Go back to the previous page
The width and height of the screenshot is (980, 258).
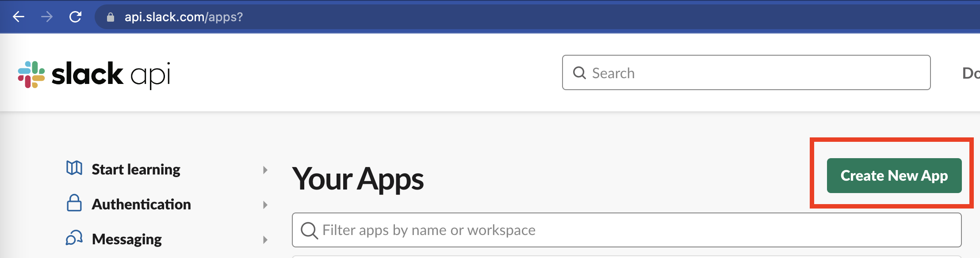click(x=18, y=16)
